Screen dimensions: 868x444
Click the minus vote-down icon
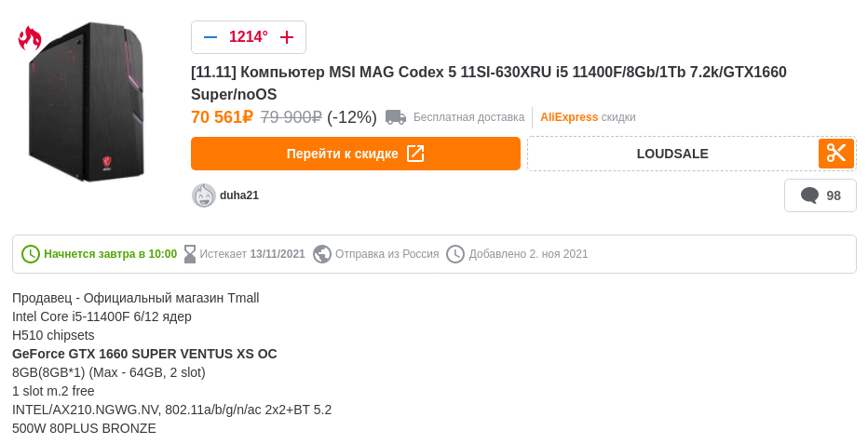(x=210, y=37)
